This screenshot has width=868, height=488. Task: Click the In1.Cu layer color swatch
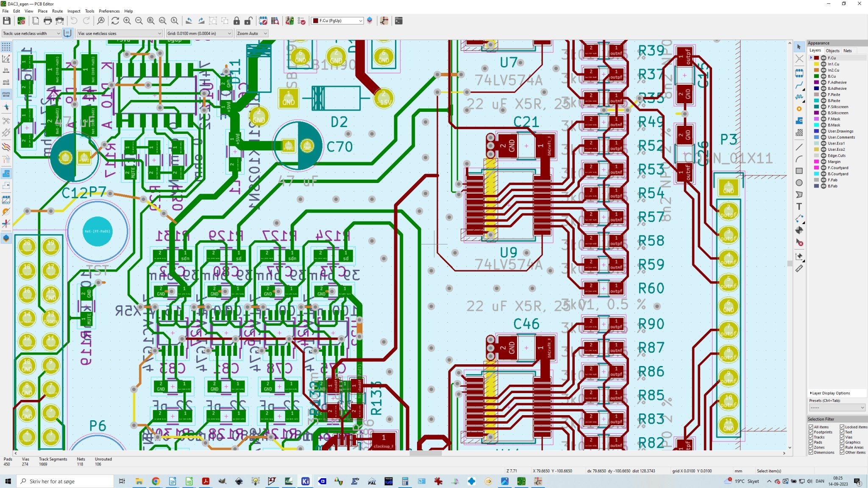(816, 64)
